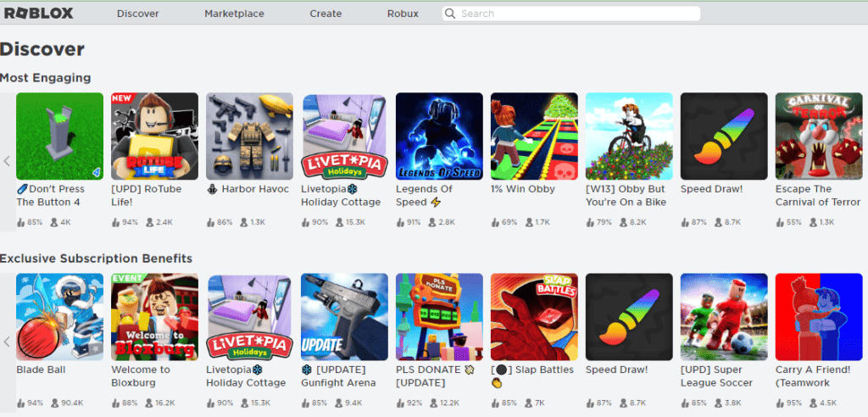The width and height of the screenshot is (868, 417).
Task: Open Welcome to Bloxburg thumbnail
Action: pyautogui.click(x=154, y=317)
